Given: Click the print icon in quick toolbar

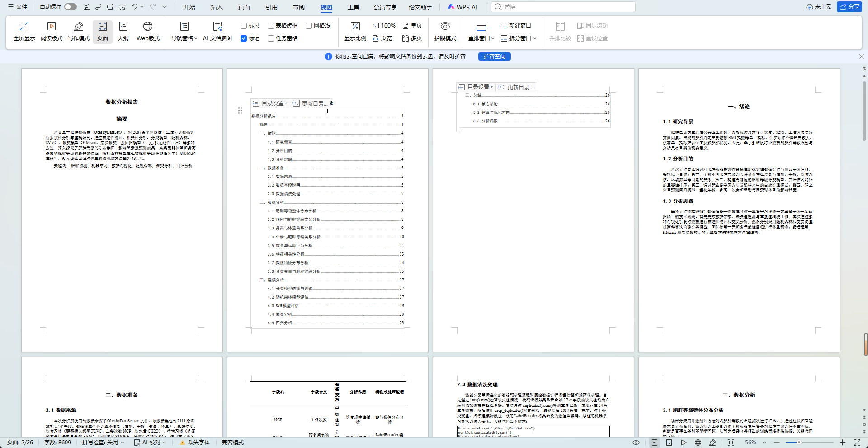Looking at the screenshot, I should click(110, 7).
